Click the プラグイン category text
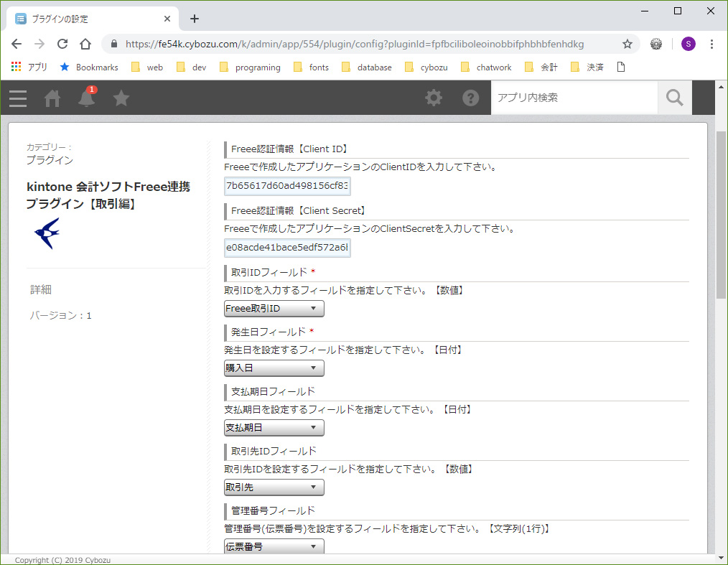The image size is (728, 565). [x=50, y=160]
